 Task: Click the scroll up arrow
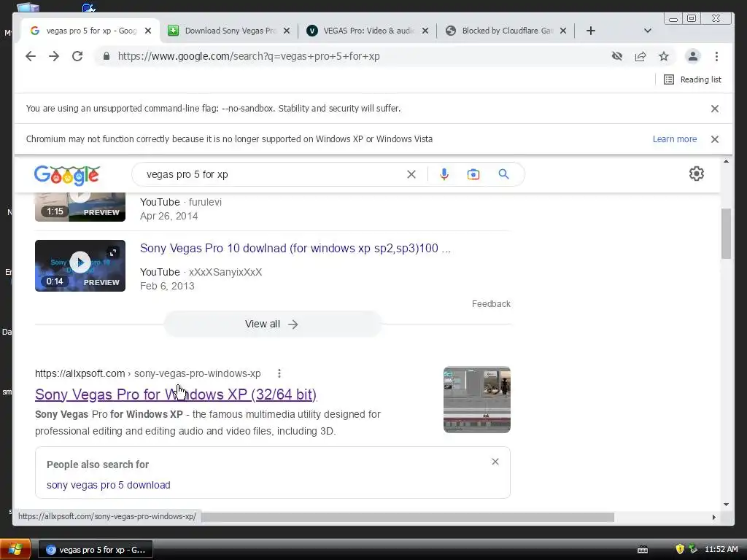726,161
